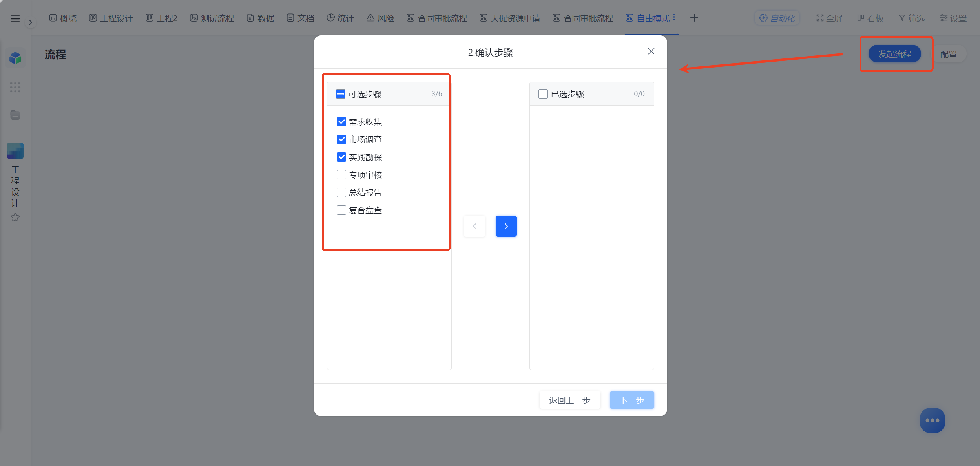980x466 pixels.
Task: Open the 看板 view
Action: click(870, 18)
